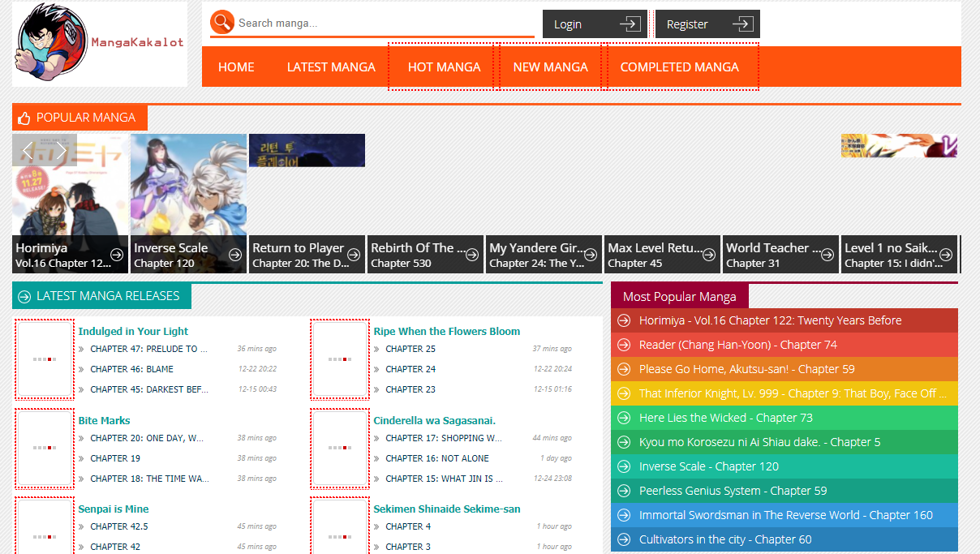
Task: Click the arrow icon on Return to Player card
Action: (354, 255)
